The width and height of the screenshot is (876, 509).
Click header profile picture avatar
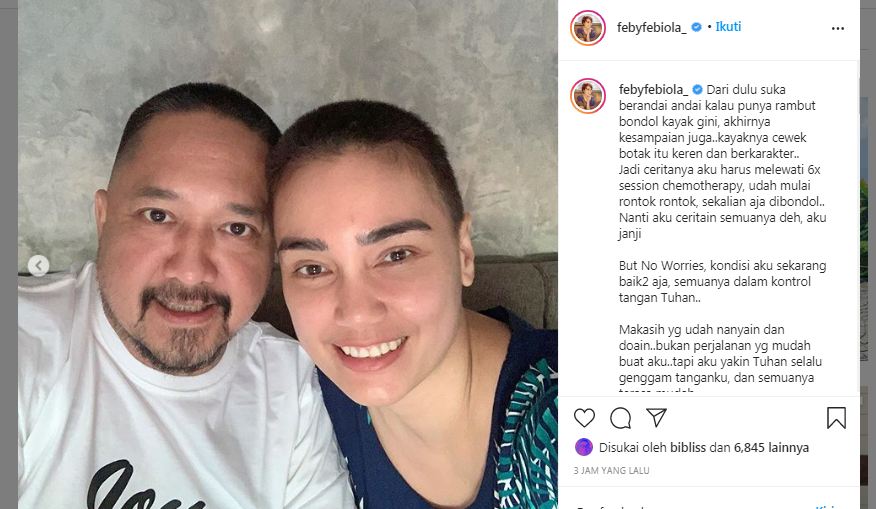pos(588,27)
